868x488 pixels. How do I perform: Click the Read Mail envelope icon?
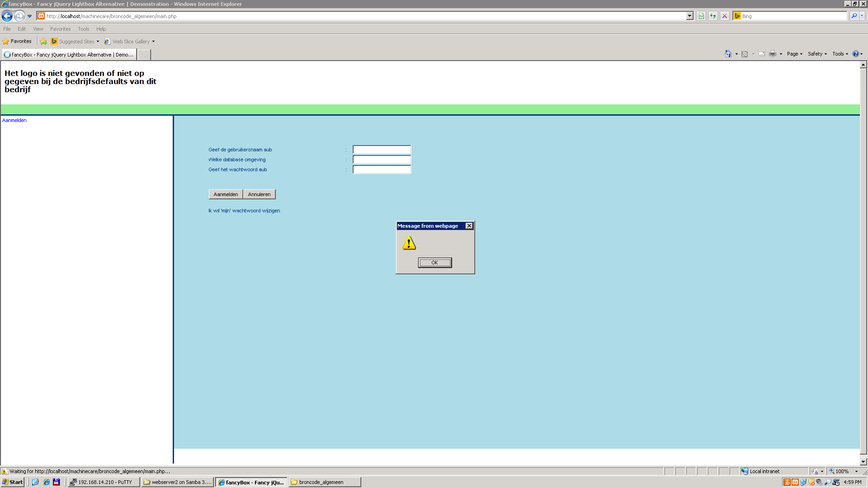click(x=762, y=54)
